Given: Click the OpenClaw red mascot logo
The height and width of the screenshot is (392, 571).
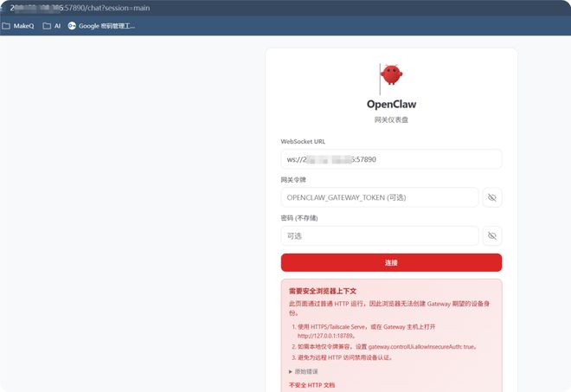Looking at the screenshot, I should coord(391,75).
